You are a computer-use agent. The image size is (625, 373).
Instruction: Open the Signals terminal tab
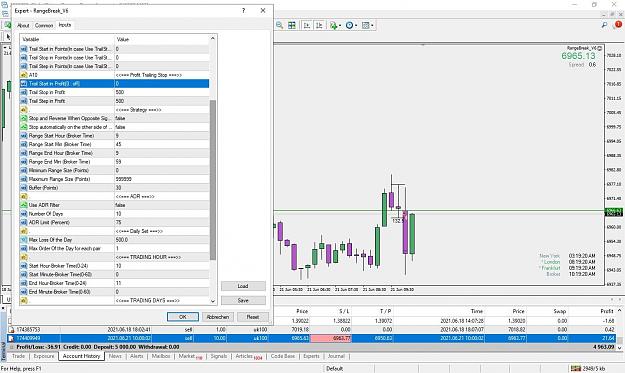[218, 356]
